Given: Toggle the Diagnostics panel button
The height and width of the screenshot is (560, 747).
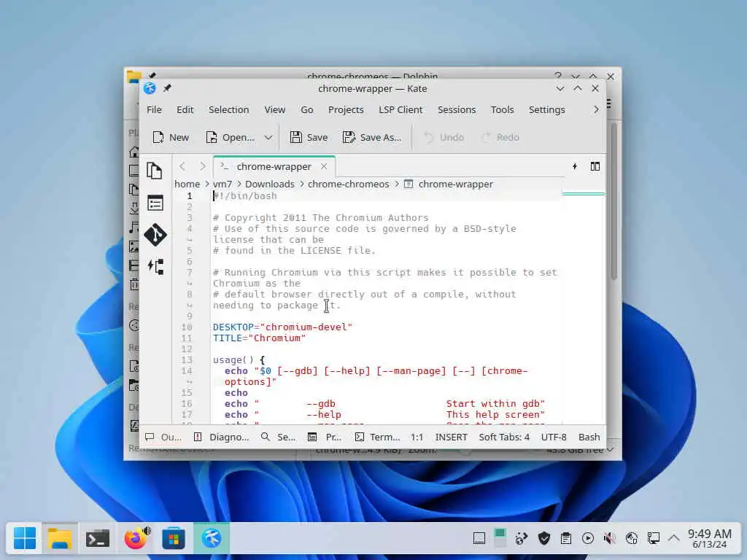Looking at the screenshot, I should tap(222, 437).
